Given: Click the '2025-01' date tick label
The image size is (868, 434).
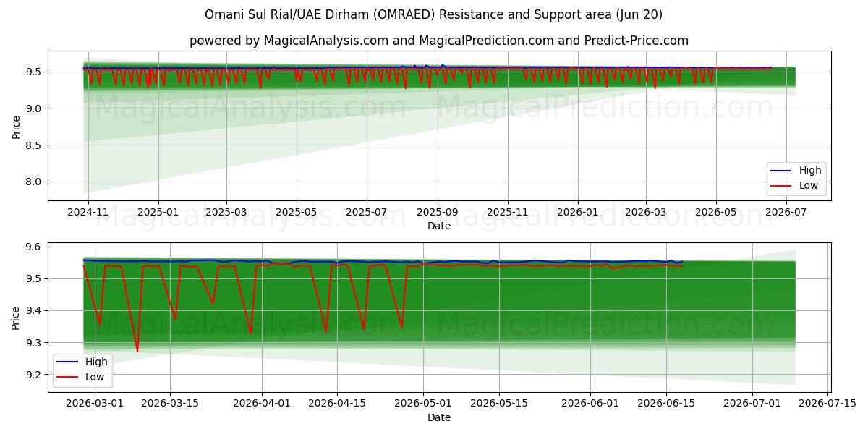Looking at the screenshot, I should [x=158, y=213].
